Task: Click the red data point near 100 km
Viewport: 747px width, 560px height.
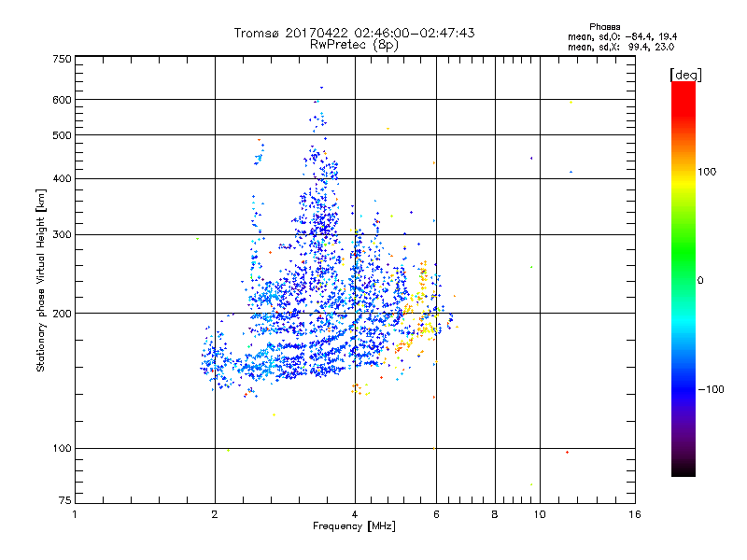Action: [567, 452]
